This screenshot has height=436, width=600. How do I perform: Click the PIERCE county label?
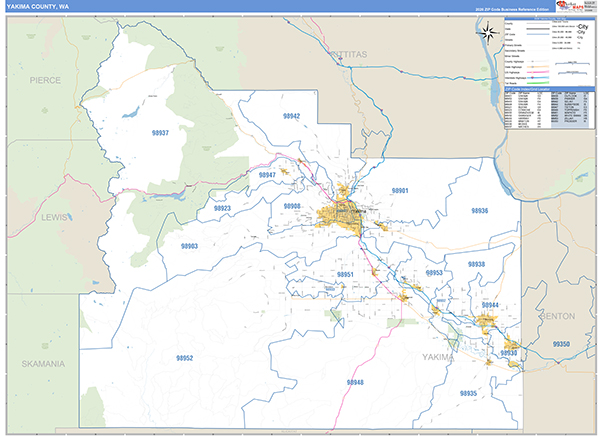pos(45,80)
